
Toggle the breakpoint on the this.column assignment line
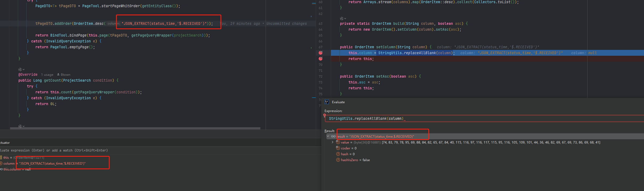tap(321, 53)
